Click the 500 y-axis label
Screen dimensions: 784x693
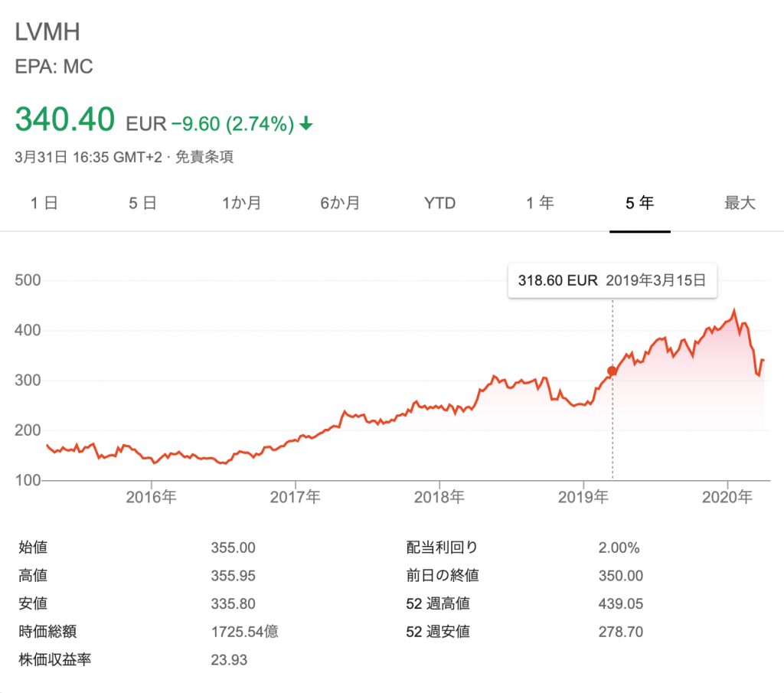28,280
